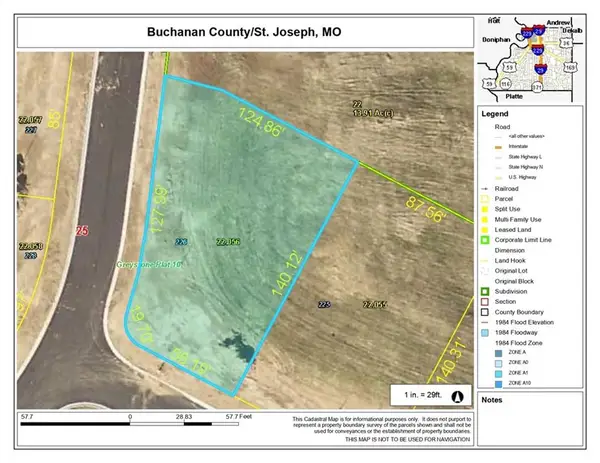Click the 85' dimension label
The width and height of the screenshot is (600, 463).
pos(55,119)
